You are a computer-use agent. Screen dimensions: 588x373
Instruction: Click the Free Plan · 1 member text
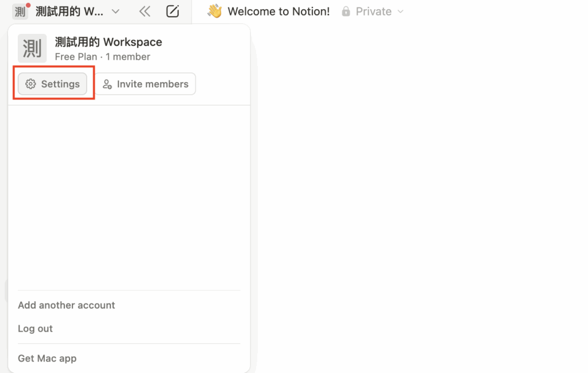pyautogui.click(x=103, y=57)
